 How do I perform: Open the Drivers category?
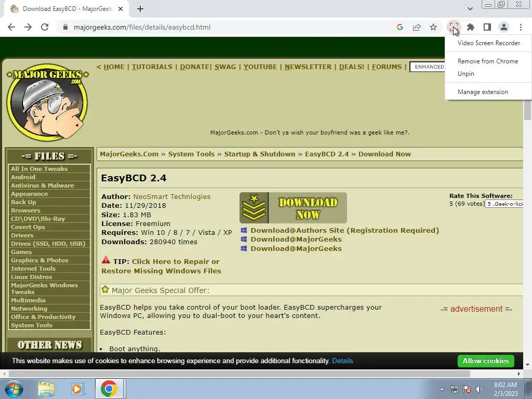coord(22,235)
